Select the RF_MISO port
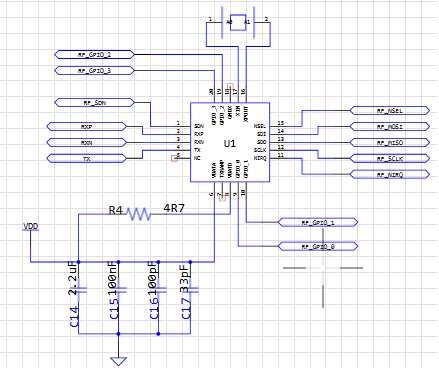This screenshot has height=382, width=439. tap(390, 143)
